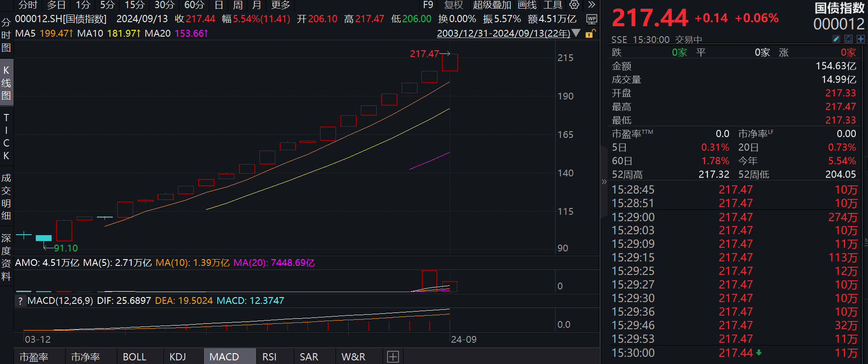Click the MA10 181.97 moving average label
Viewport: 868px width, 364px height.
(x=109, y=33)
